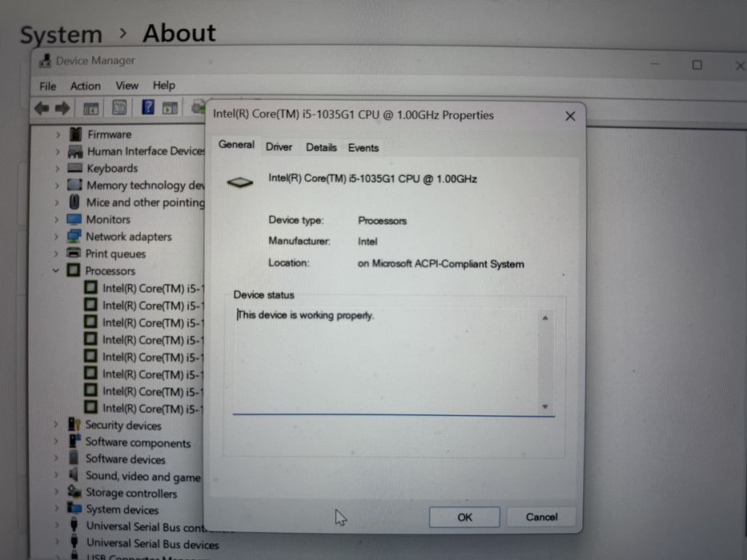Click the blue Help question-mark toolbar icon
The height and width of the screenshot is (560, 747).
(x=148, y=106)
